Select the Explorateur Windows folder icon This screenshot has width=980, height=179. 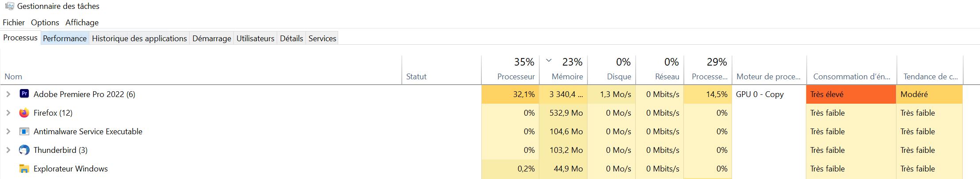tap(24, 168)
